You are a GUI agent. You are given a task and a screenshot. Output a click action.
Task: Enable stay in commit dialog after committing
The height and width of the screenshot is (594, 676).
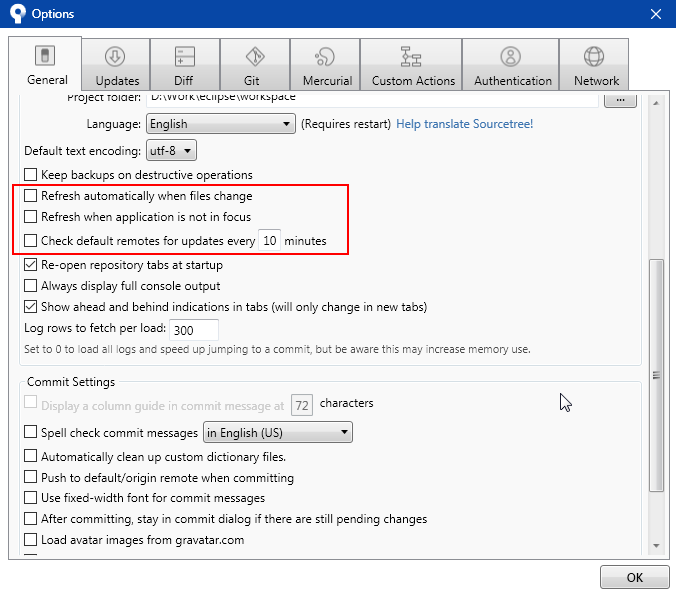tap(30, 518)
